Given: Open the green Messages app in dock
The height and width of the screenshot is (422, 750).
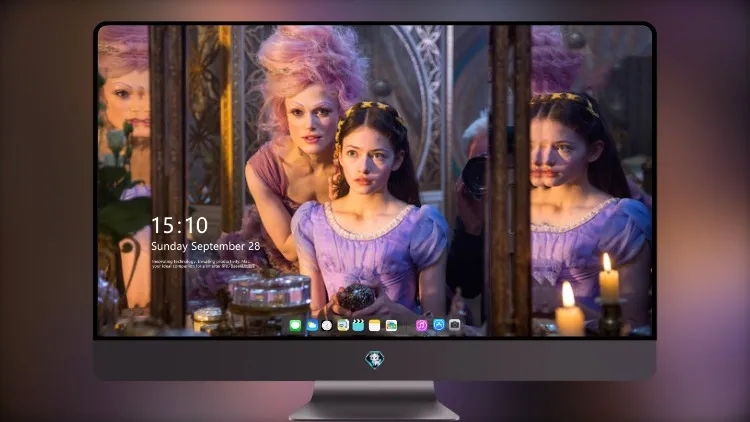Looking at the screenshot, I should click(x=295, y=325).
